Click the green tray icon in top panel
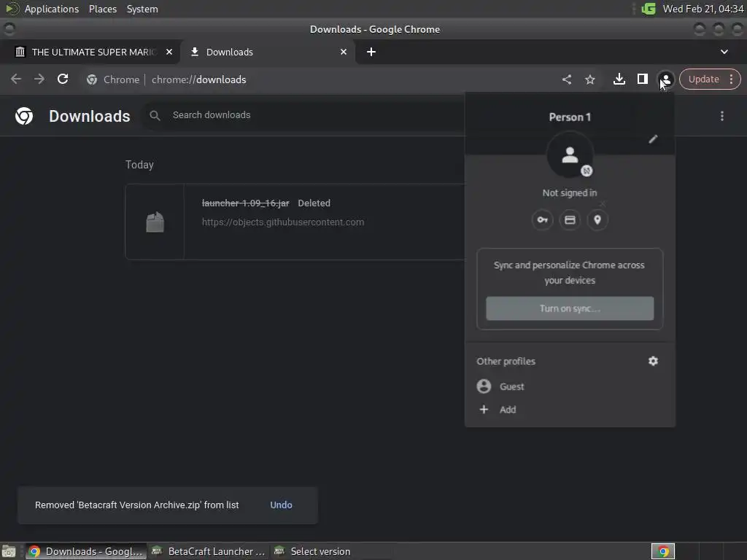Viewport: 747px width, 560px height. [649, 9]
